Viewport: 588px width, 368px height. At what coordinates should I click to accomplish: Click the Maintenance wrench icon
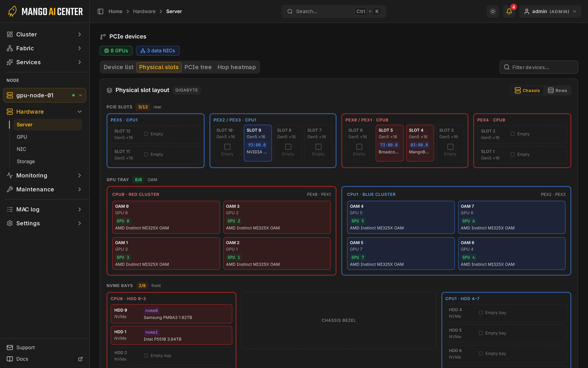coord(10,189)
